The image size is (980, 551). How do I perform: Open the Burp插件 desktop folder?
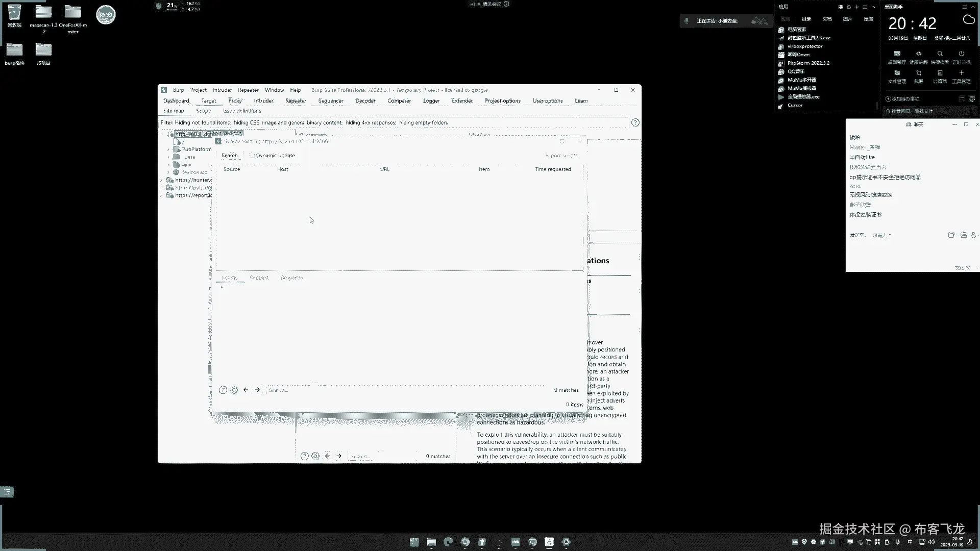[14, 51]
